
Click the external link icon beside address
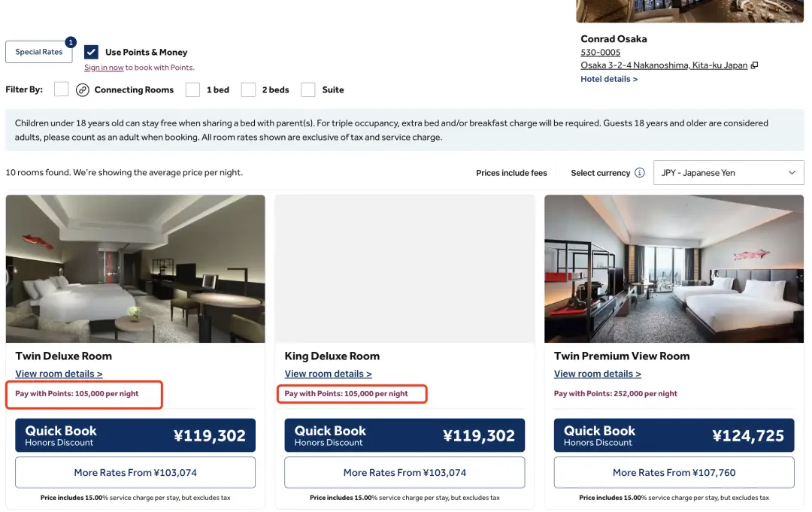pos(754,65)
